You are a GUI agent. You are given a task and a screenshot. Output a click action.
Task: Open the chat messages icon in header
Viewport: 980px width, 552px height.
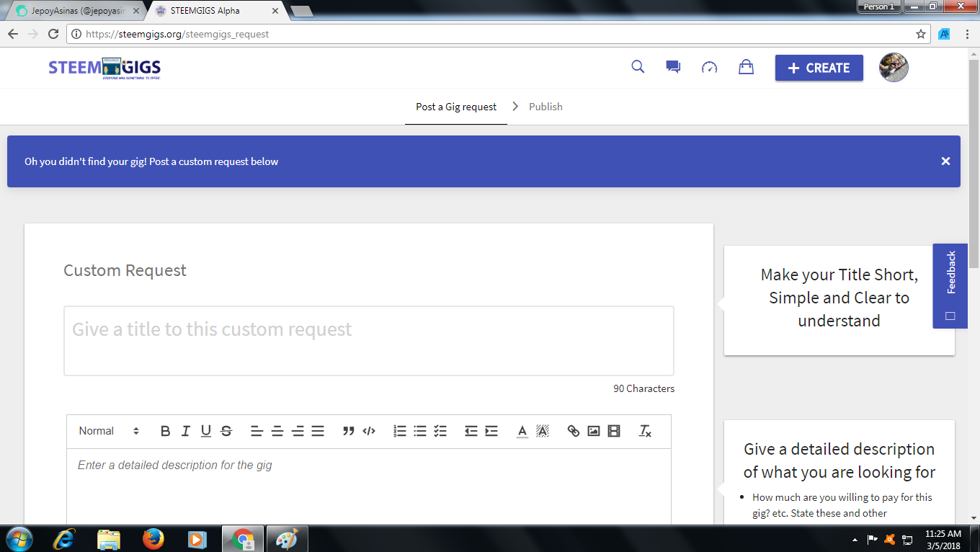point(673,68)
